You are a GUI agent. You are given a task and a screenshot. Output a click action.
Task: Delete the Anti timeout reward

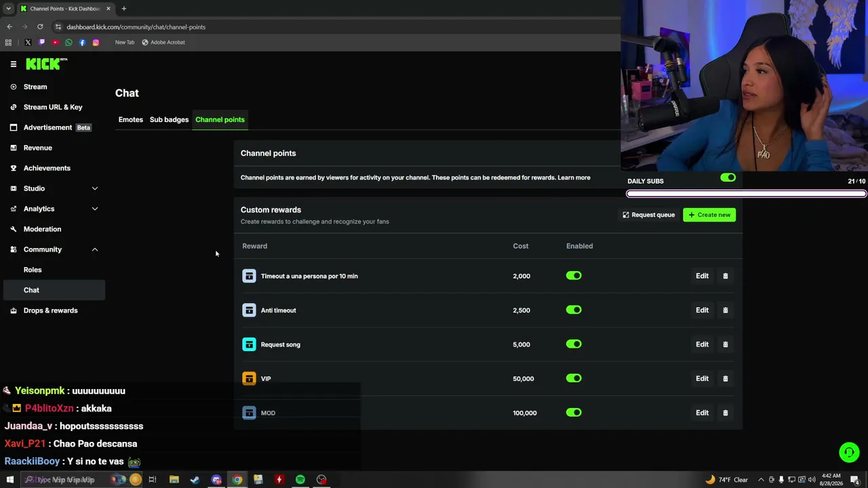[x=725, y=310]
